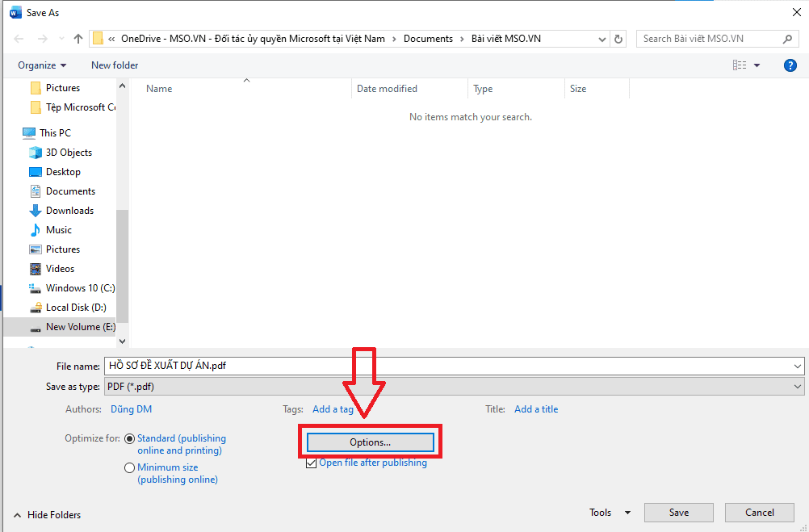Image resolution: width=809 pixels, height=532 pixels.
Task: Open the Tools dropdown menu
Action: coord(610,513)
